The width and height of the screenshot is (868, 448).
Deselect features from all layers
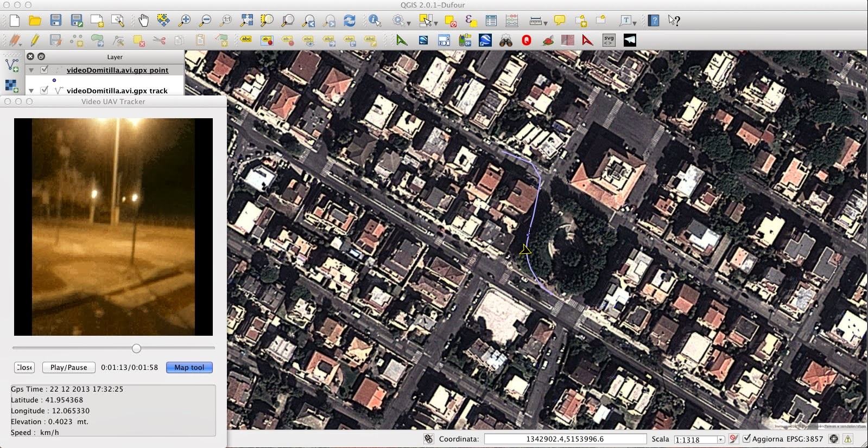[450, 21]
